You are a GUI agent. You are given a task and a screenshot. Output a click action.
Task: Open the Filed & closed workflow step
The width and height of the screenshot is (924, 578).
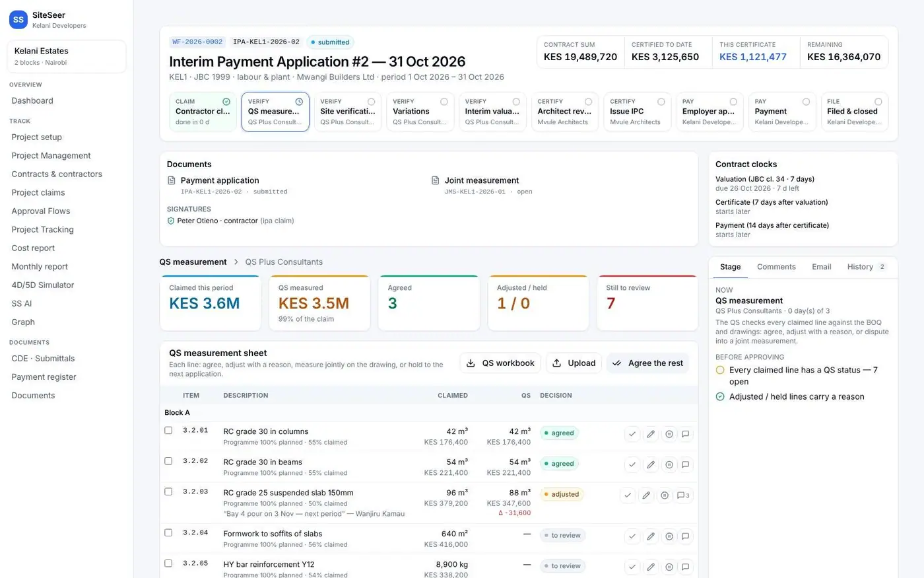click(x=855, y=112)
